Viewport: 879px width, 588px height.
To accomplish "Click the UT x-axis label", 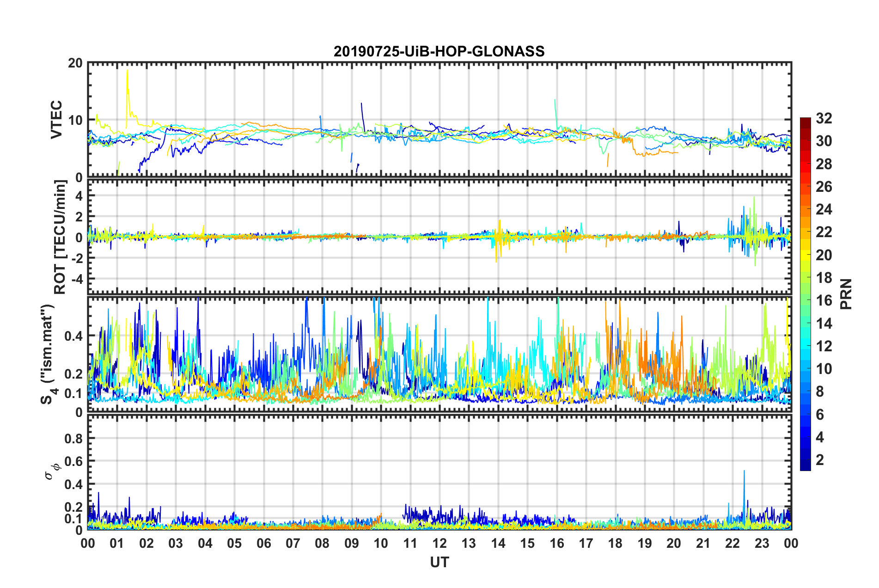I will [439, 562].
